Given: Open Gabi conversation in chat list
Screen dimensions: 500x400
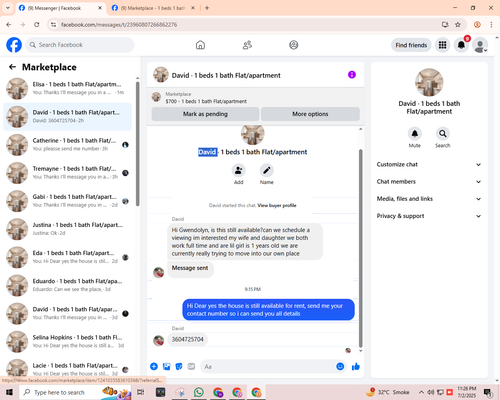Looking at the screenshot, I should click(x=68, y=201).
